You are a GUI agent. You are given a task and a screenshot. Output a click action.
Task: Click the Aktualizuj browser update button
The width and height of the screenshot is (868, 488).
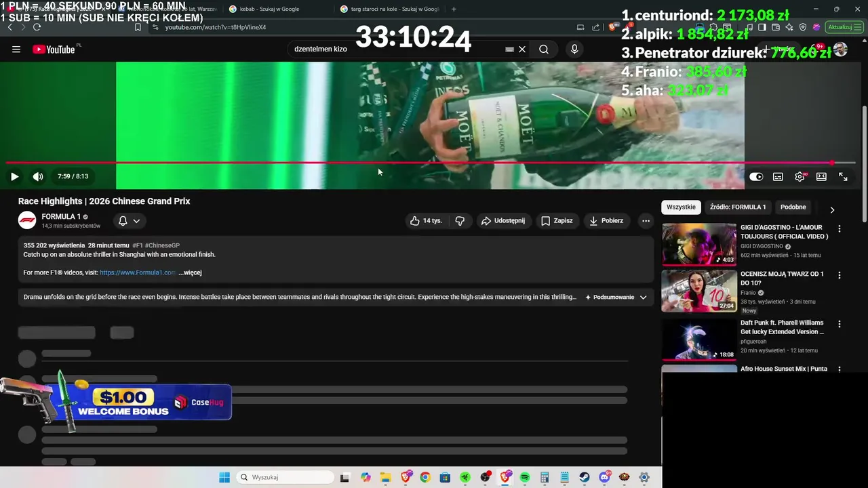(844, 27)
